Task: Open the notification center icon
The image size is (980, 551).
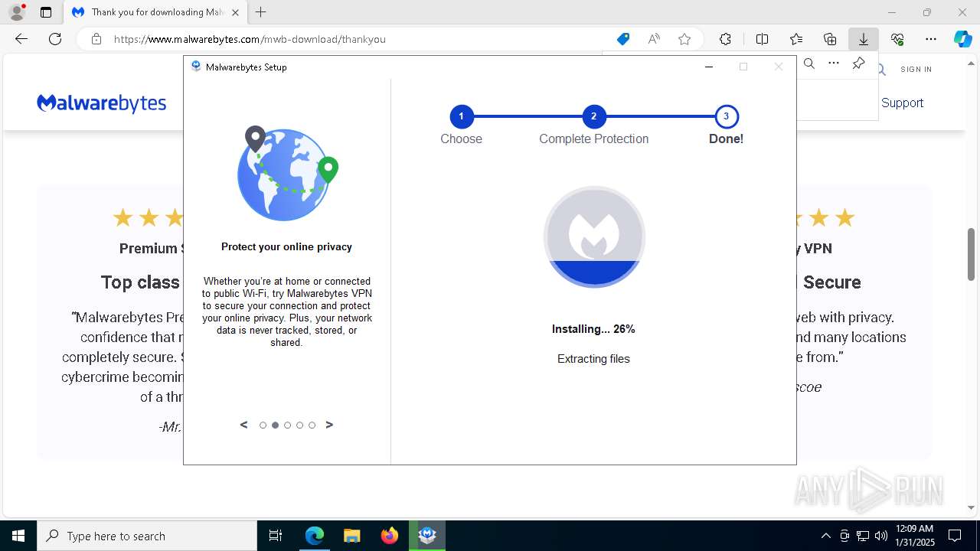Action: pos(955,536)
